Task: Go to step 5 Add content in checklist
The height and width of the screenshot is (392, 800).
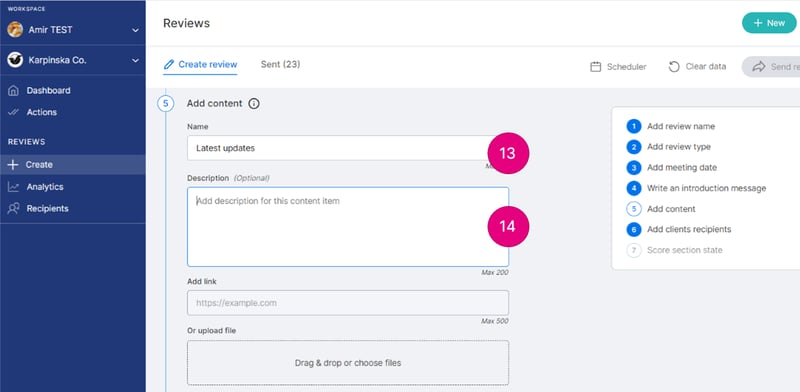Action: click(661, 209)
